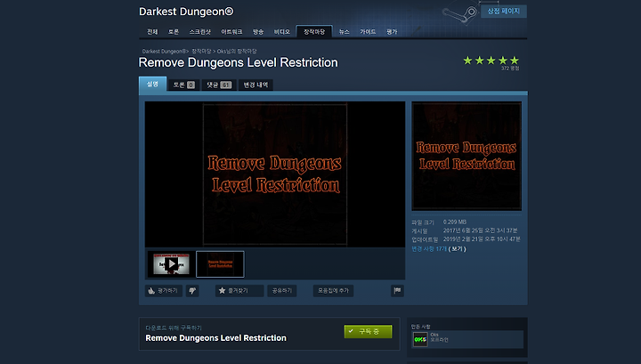Click the thumbs-down dislike icon button
This screenshot has height=364, width=641.
192,291
